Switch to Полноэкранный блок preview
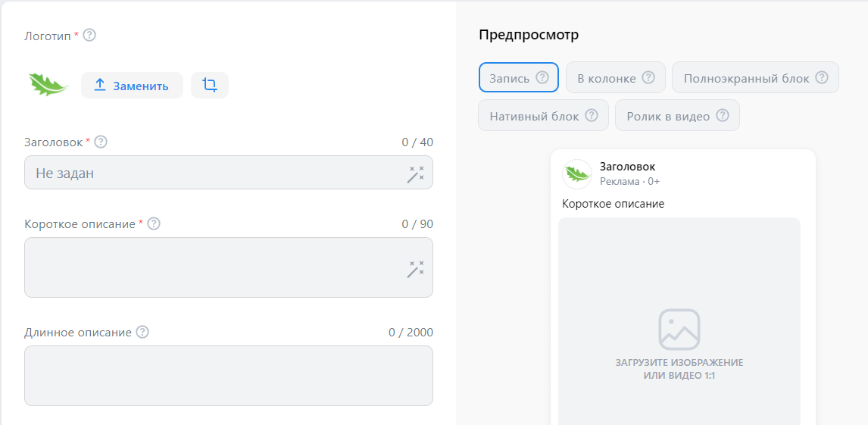This screenshot has width=868, height=425. [x=756, y=77]
